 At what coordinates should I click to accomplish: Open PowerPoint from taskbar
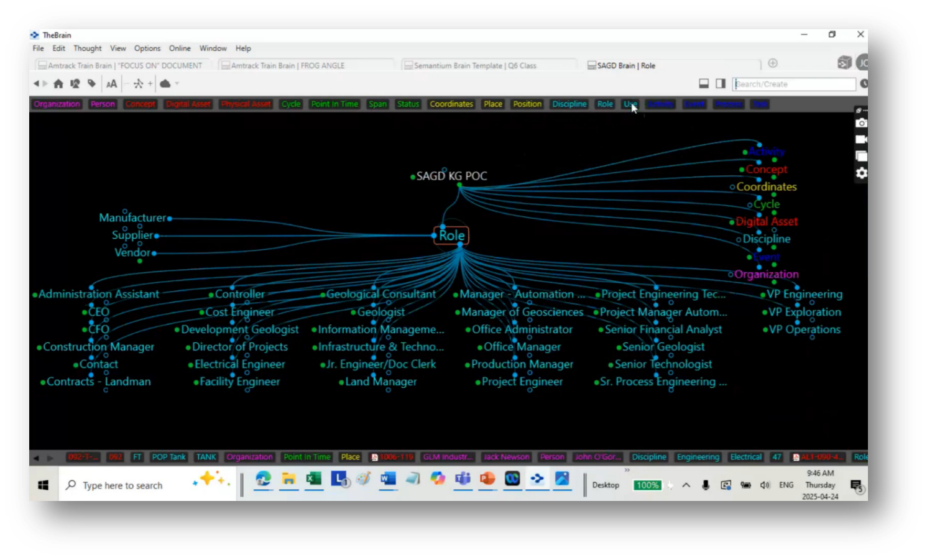(487, 479)
